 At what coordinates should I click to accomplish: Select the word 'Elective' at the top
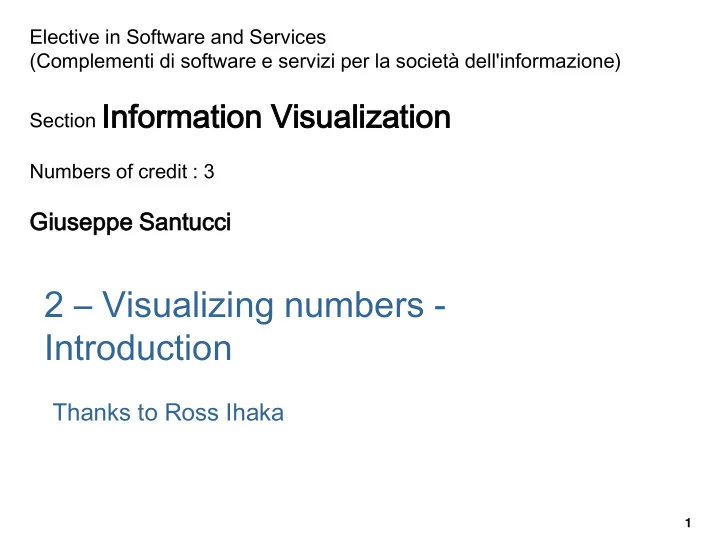tap(64, 37)
